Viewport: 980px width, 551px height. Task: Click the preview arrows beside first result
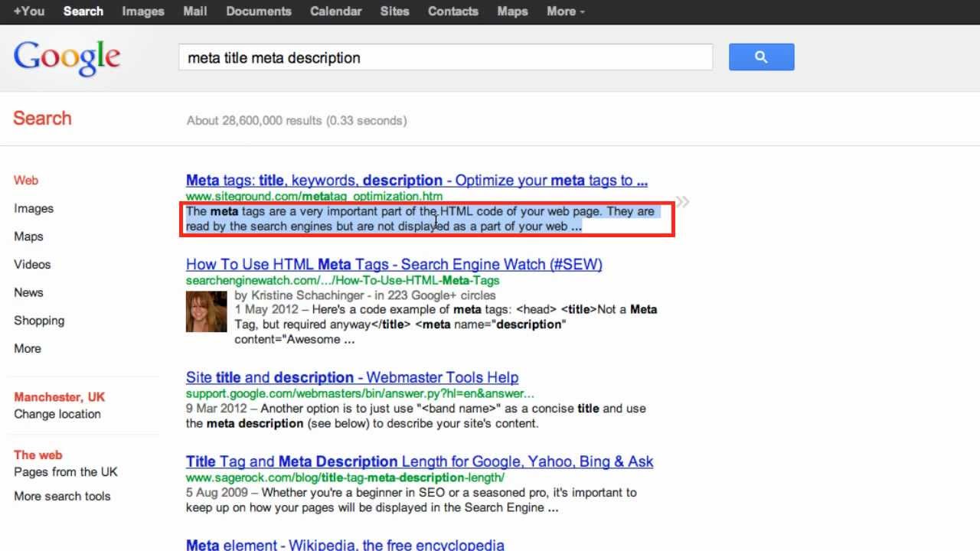683,202
